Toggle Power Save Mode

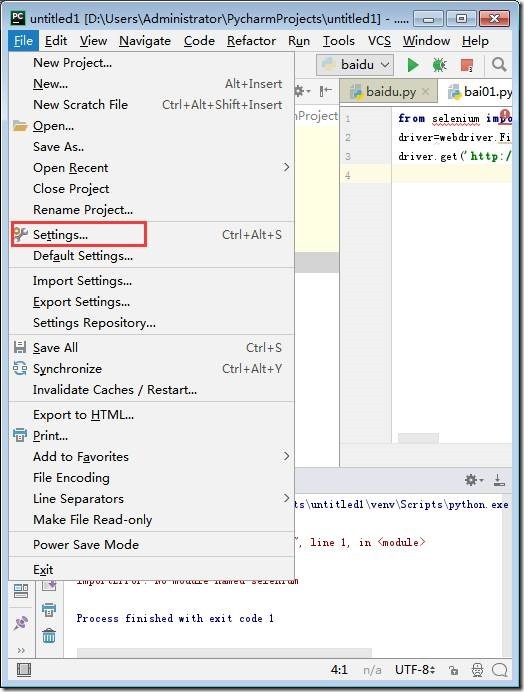click(x=151, y=545)
